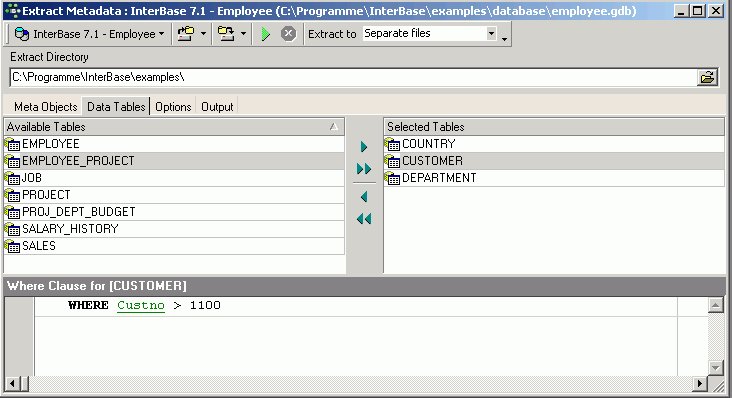Select COUNTRY in selected tables
The image size is (732, 398).
tap(554, 144)
